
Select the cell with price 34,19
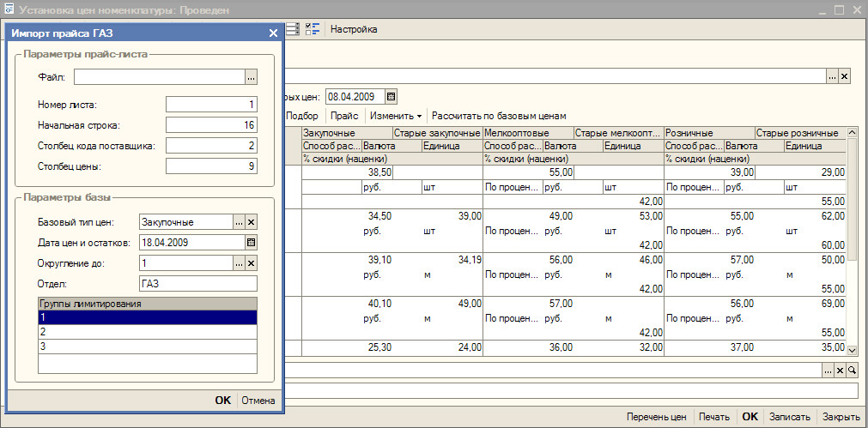(452, 260)
